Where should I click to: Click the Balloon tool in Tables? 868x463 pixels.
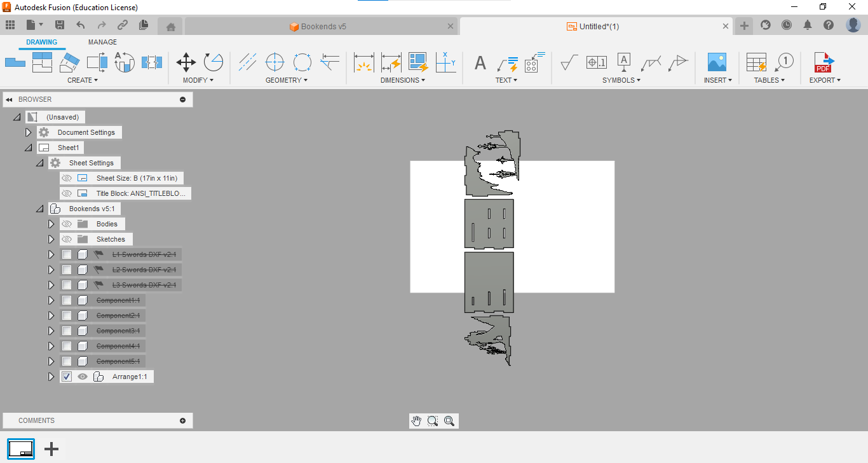[785, 62]
